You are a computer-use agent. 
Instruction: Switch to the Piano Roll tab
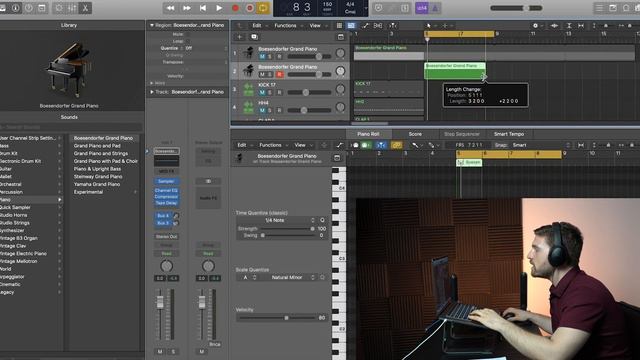(368, 134)
